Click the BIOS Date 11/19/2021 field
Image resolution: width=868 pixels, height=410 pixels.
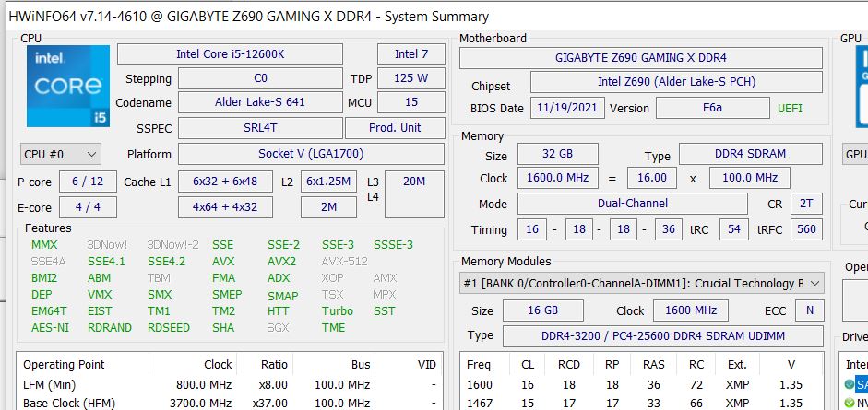[x=567, y=108]
